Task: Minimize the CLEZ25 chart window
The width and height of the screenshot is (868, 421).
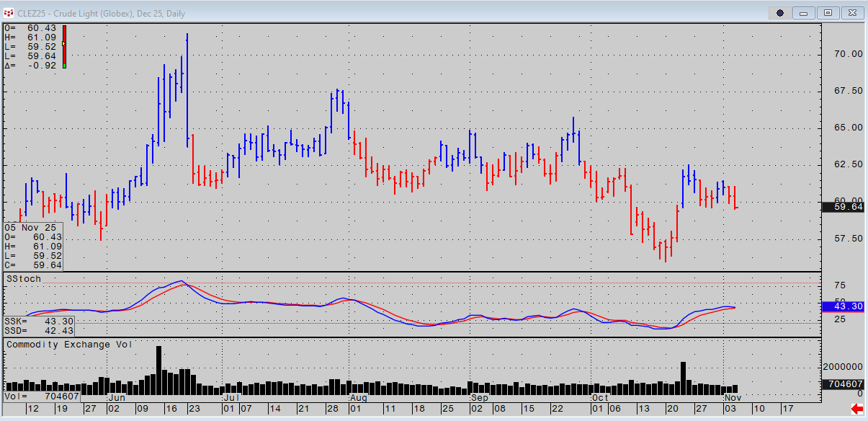Action: tap(804, 13)
